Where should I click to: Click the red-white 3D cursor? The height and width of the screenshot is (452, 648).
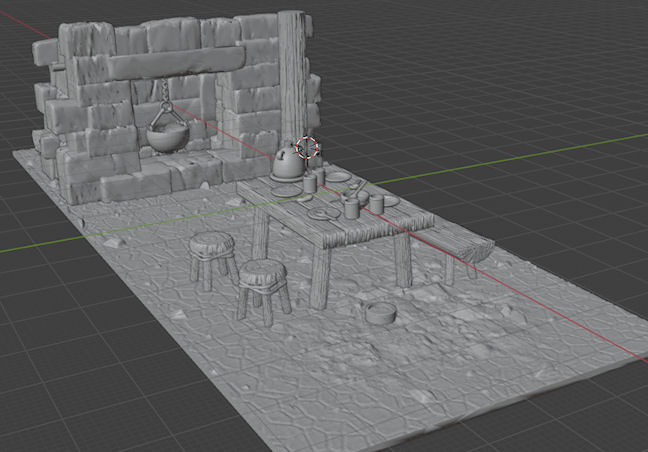pyautogui.click(x=308, y=148)
